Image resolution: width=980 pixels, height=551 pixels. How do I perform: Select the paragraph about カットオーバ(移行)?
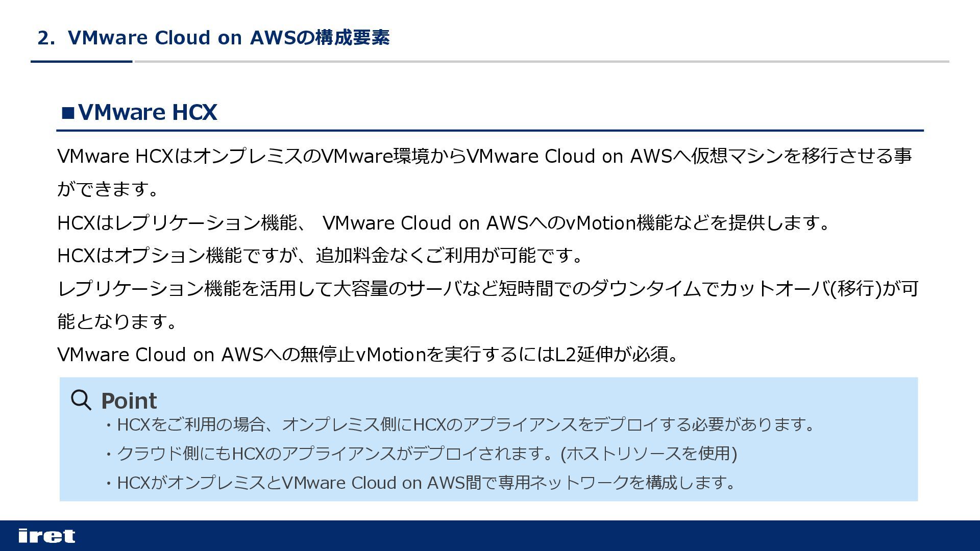(488, 305)
